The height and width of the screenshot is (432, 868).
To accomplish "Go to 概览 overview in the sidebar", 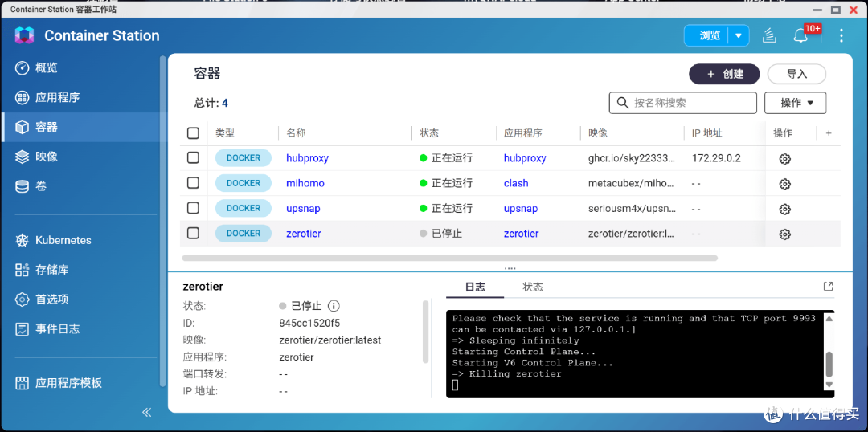I will pyautogui.click(x=83, y=68).
